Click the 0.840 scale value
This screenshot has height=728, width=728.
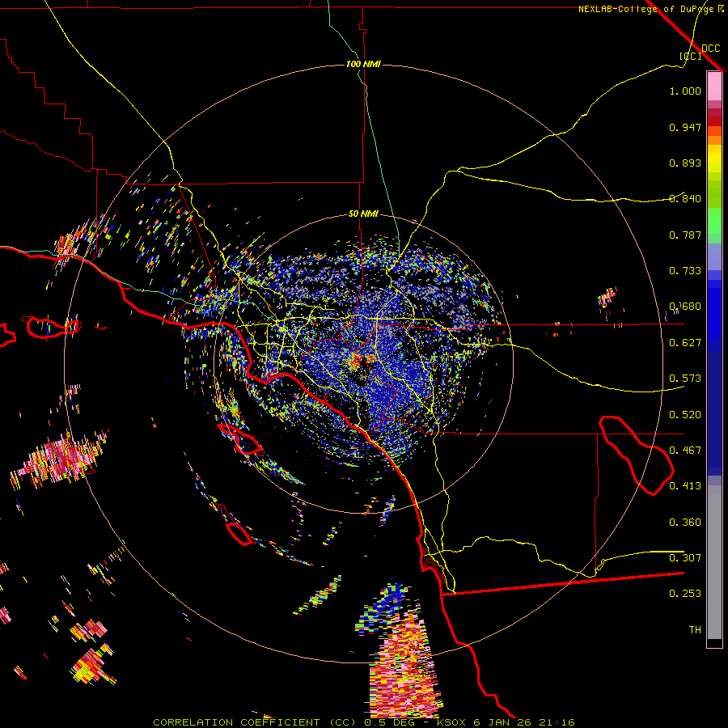pos(685,199)
